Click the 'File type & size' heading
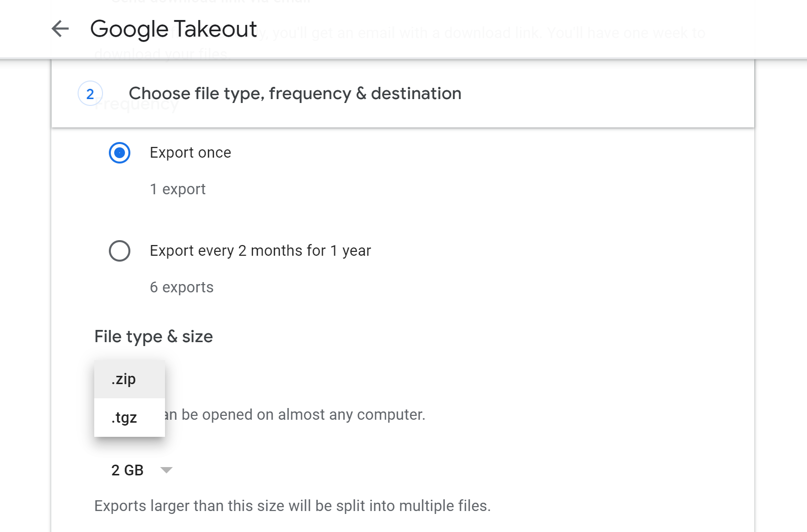The height and width of the screenshot is (532, 807). point(153,337)
